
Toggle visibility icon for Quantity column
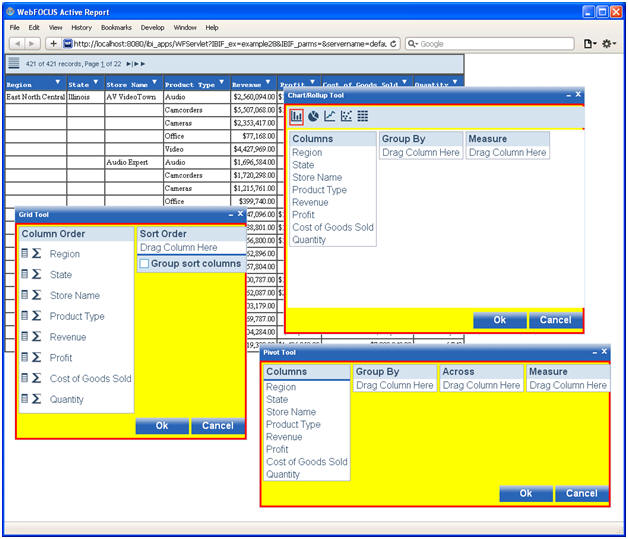pos(24,398)
